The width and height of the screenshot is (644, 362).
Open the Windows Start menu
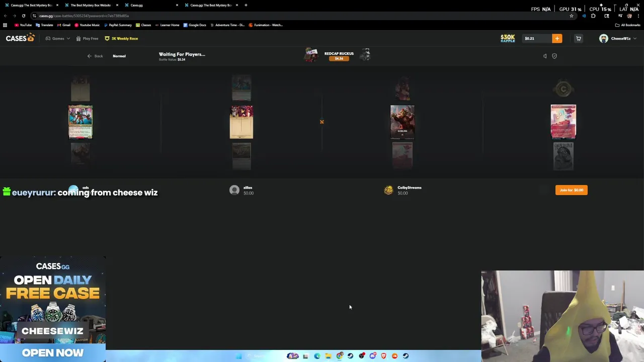[239, 356]
